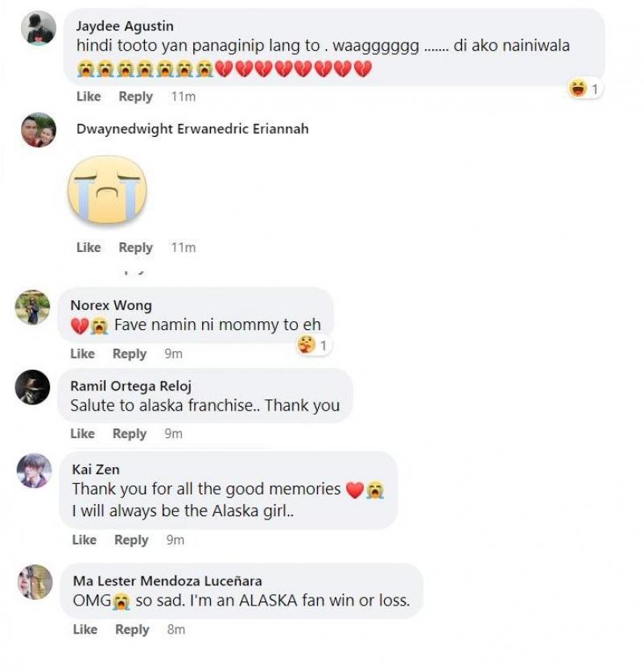Screen dimensions: 644x670
Task: Like Jaydee Agustin's comment
Action: (89, 97)
